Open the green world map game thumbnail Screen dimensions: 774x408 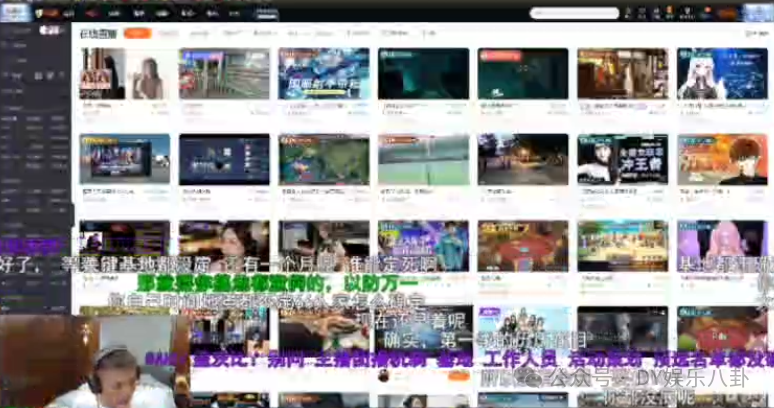pos(324,159)
